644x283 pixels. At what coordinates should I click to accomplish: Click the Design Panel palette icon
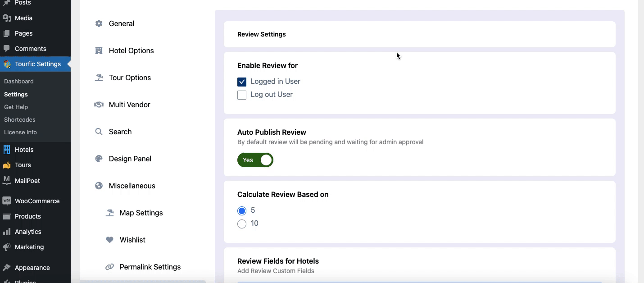[99, 159]
